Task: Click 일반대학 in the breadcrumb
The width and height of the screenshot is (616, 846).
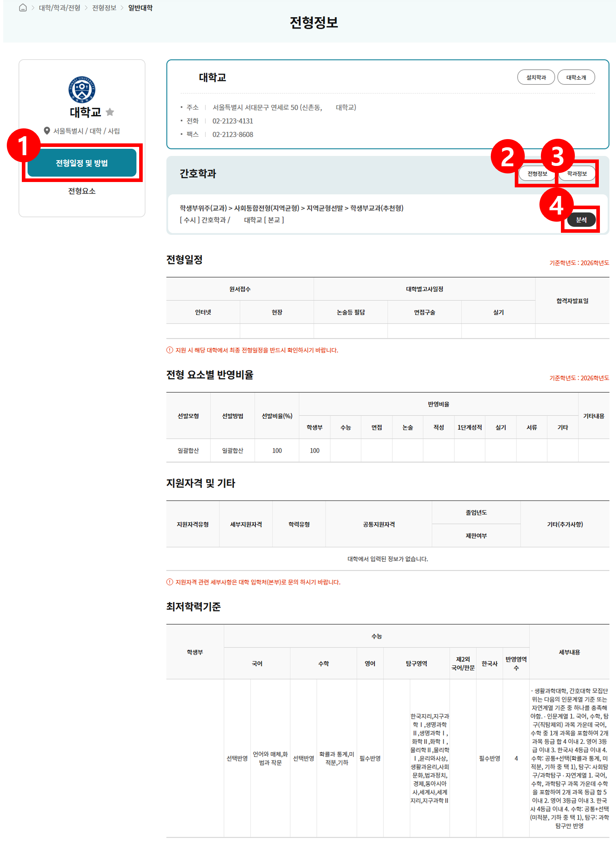Action: click(140, 8)
